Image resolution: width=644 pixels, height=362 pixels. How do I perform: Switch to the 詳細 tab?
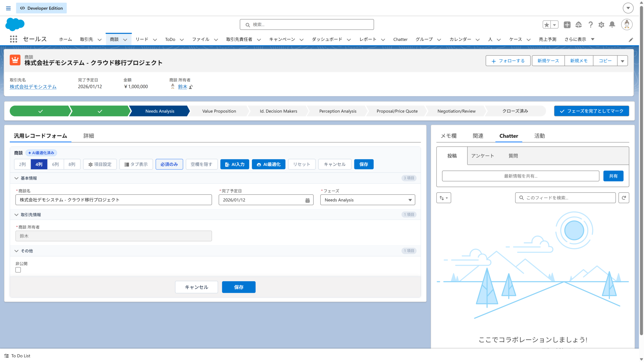click(89, 136)
